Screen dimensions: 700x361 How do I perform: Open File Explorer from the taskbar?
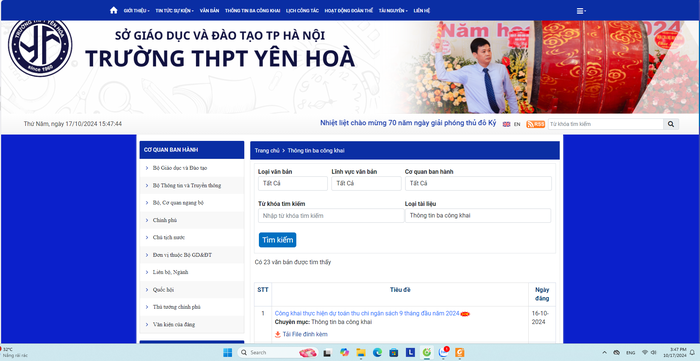click(x=361, y=353)
